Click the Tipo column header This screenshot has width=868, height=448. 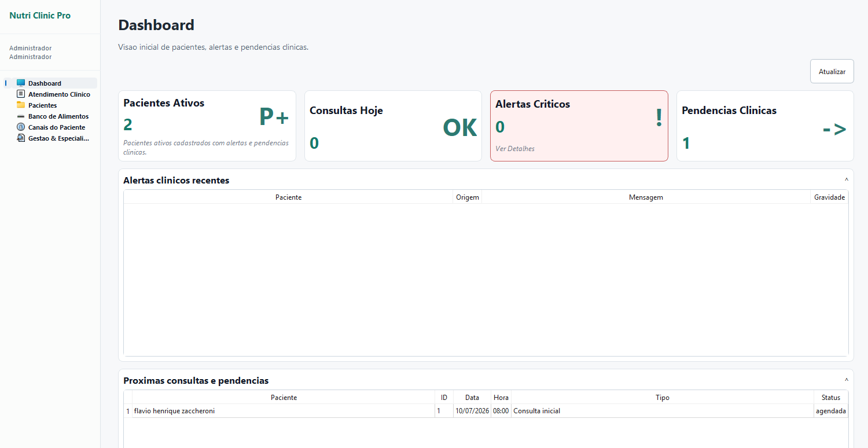(x=663, y=398)
